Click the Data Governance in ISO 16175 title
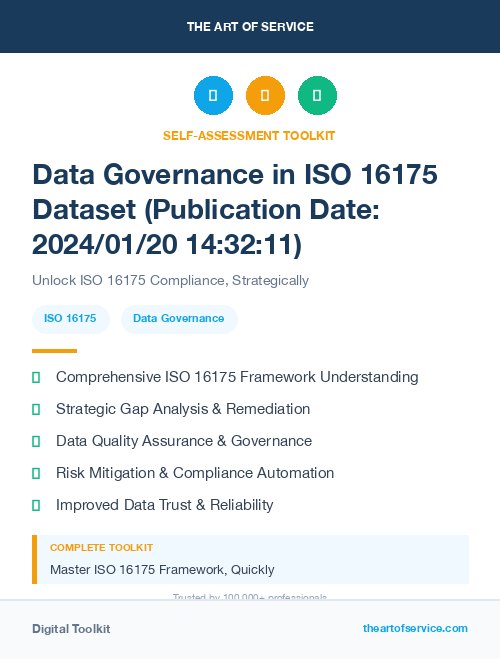The width and height of the screenshot is (500, 659). coord(235,209)
